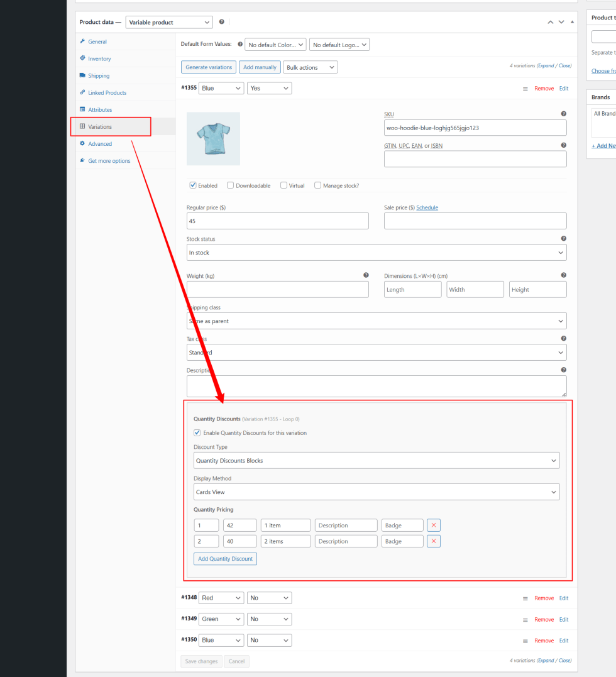Click the help icon next to Product data
The height and width of the screenshot is (677, 616).
[x=221, y=22]
